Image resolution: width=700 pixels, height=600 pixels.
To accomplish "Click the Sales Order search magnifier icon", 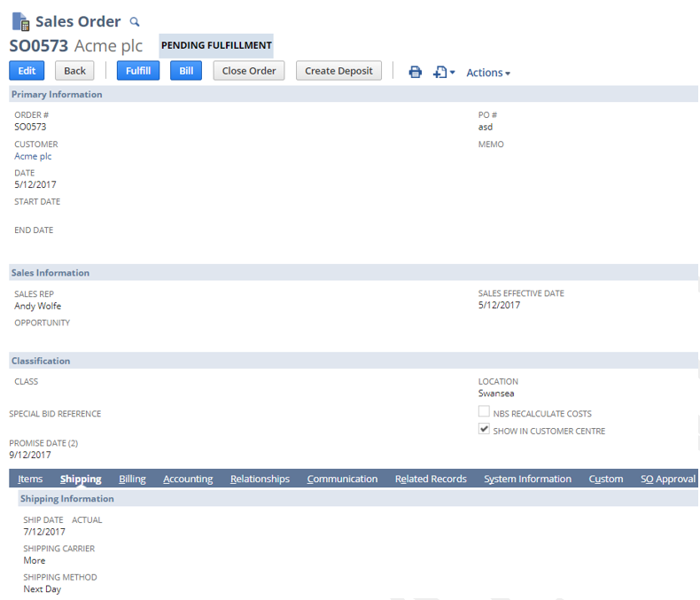I will pos(135,22).
